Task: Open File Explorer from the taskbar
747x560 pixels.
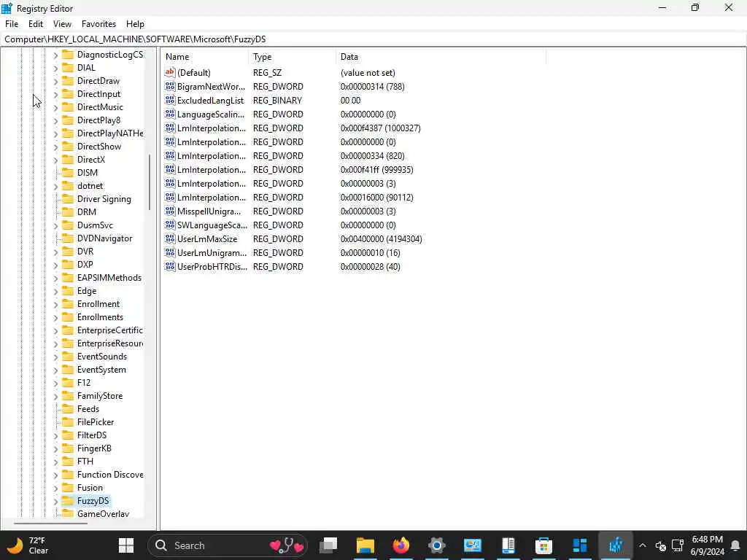Action: coord(365,545)
